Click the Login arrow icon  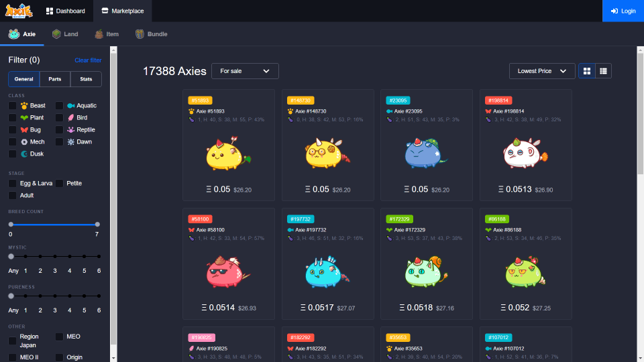tap(614, 11)
